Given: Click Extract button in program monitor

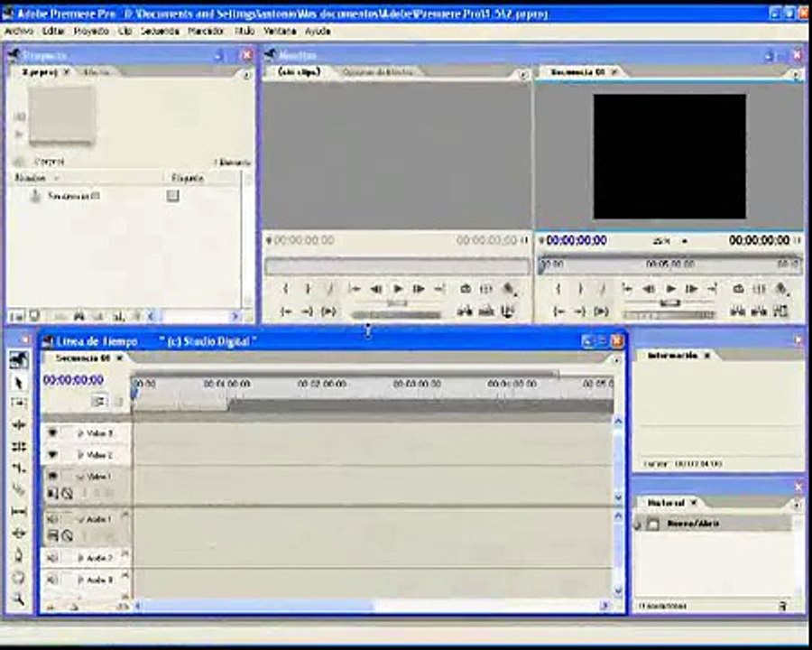Looking at the screenshot, I should click(x=759, y=311).
